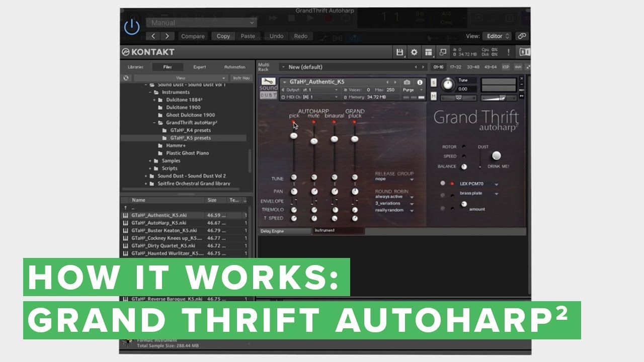
Task: Open the LEX PCM70 reverb dropdown
Action: click(478, 184)
